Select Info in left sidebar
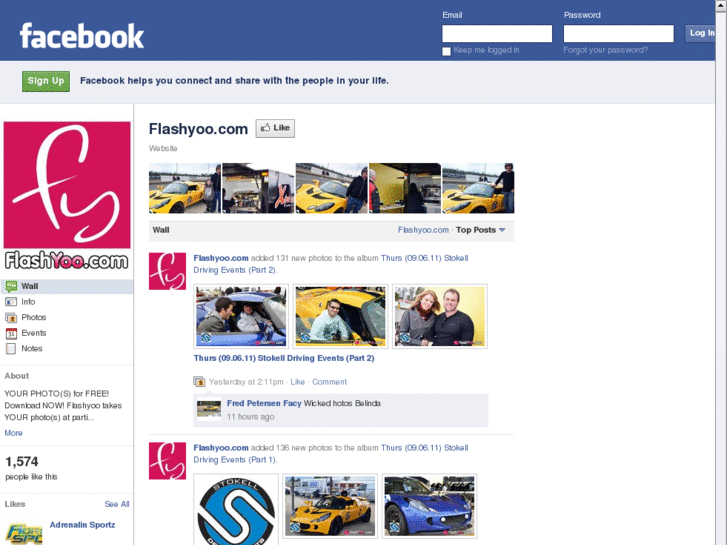 (67, 302)
